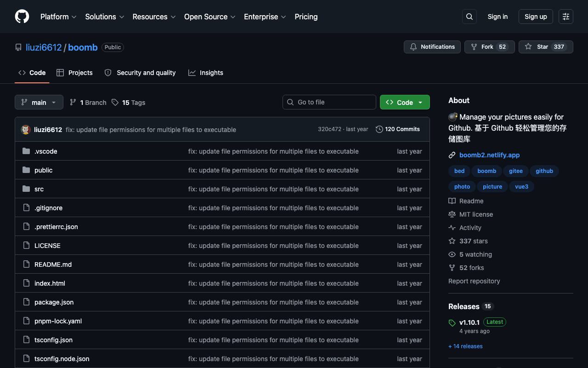
Task: Click the fork icon beside 52 forks
Action: (452, 268)
